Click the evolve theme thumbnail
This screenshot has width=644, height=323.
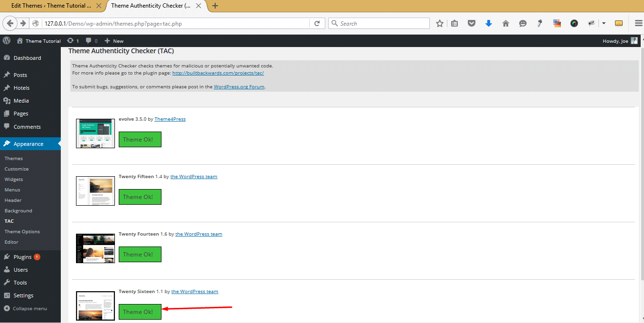pos(95,133)
